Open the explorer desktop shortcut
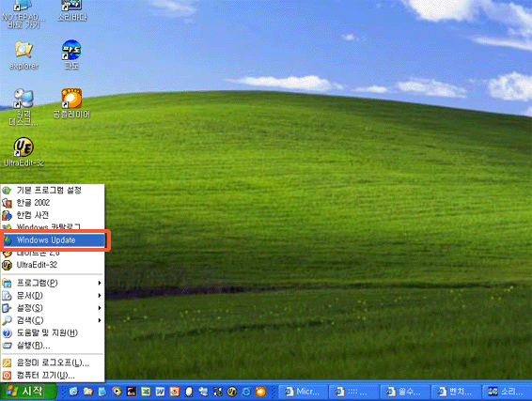 tap(23, 55)
